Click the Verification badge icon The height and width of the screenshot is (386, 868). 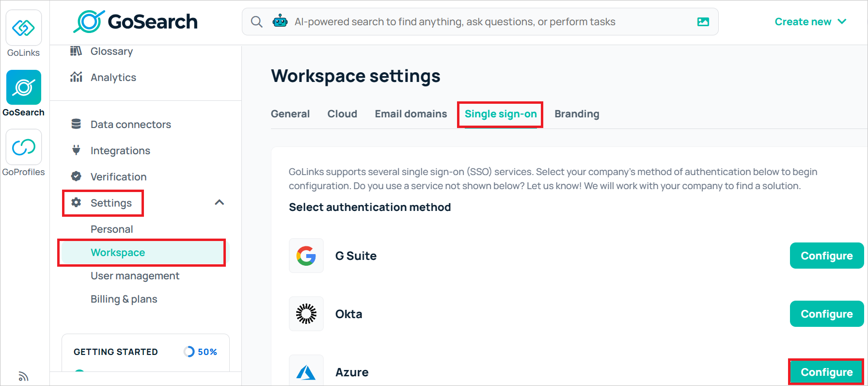coord(76,177)
